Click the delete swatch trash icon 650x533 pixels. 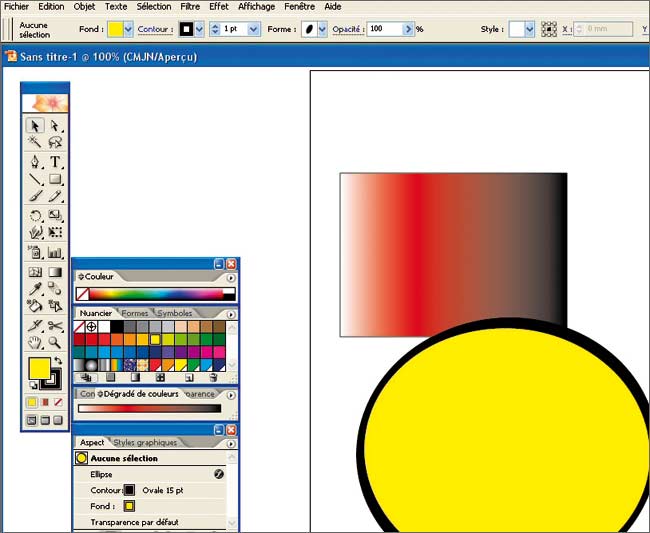tap(214, 378)
